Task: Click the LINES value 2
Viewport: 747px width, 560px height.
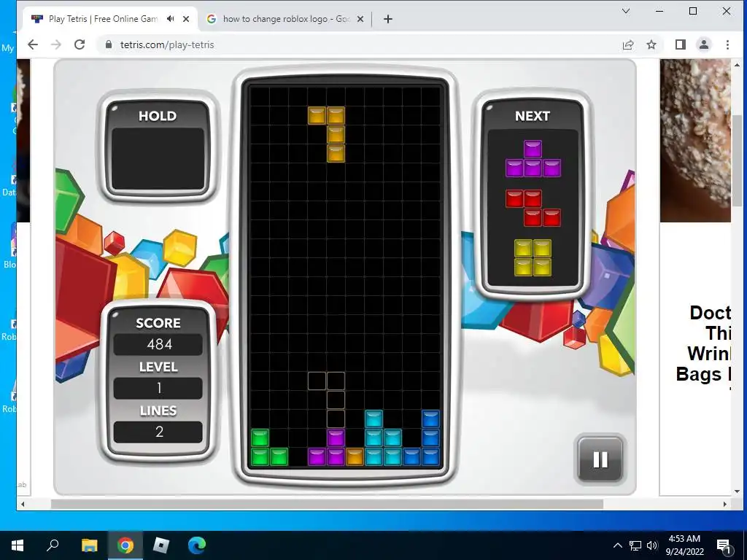Action: tap(159, 432)
